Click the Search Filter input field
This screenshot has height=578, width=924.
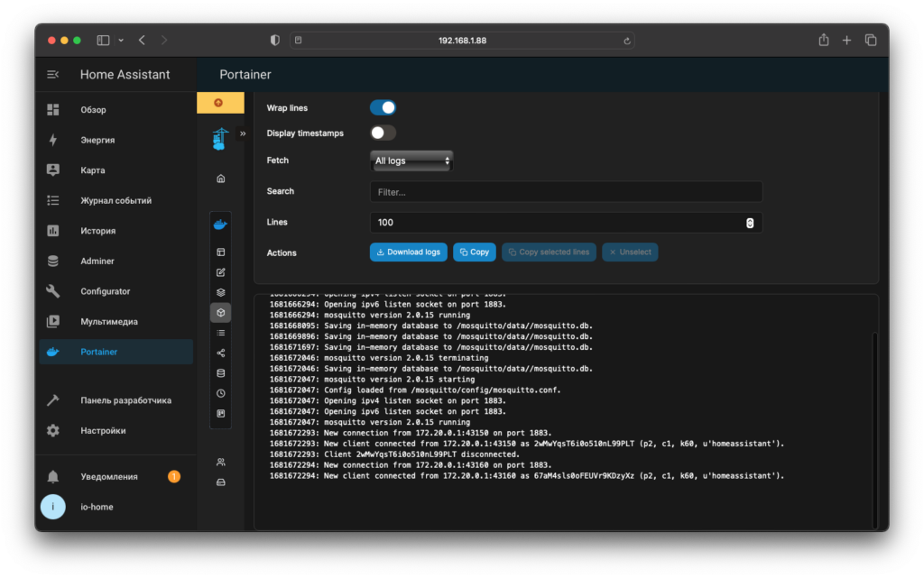[x=567, y=192]
